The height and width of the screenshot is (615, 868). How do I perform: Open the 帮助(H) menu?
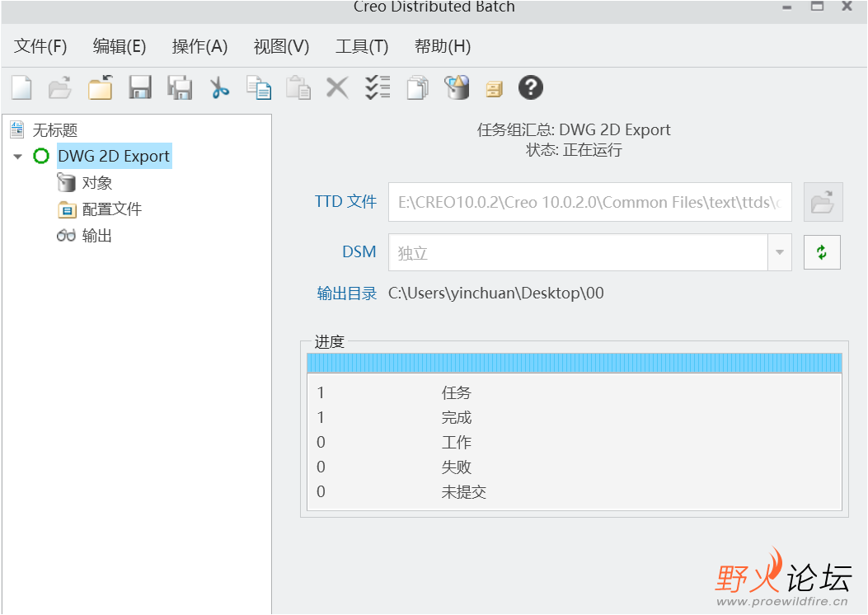(x=443, y=46)
